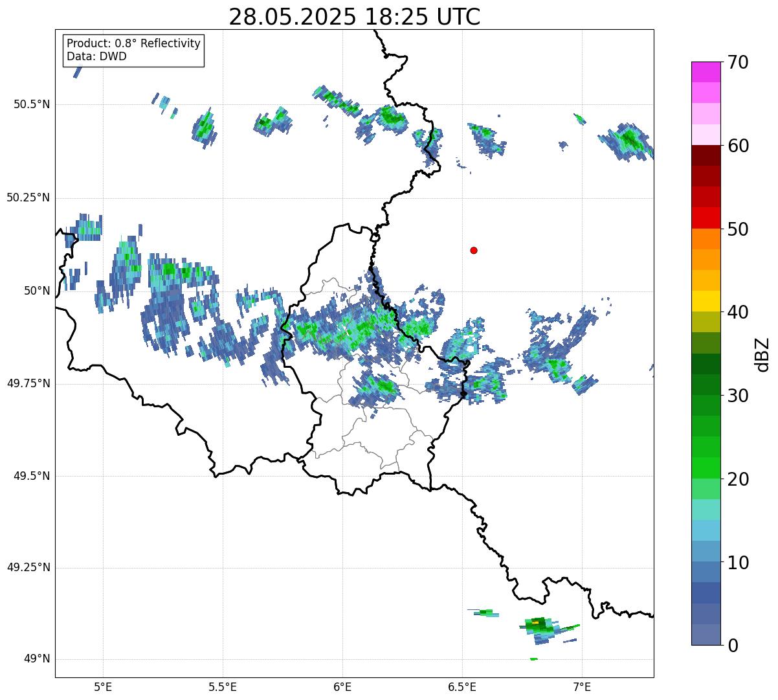
Task: Click the 6°E longitude label
Action: coord(342,686)
